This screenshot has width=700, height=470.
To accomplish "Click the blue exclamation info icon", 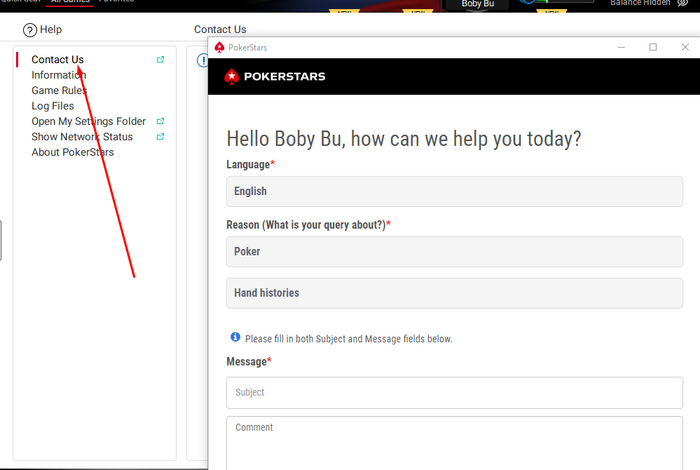I will (x=203, y=60).
